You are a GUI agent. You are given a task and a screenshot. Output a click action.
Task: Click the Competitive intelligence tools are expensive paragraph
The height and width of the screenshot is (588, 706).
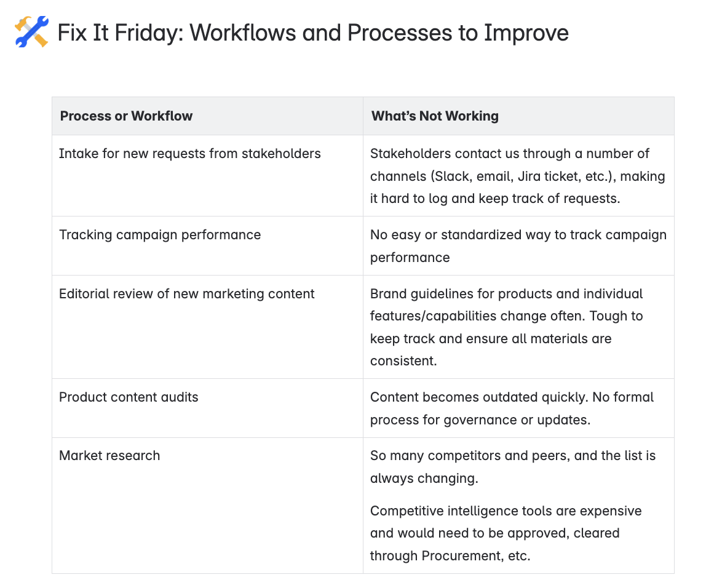[x=506, y=533]
